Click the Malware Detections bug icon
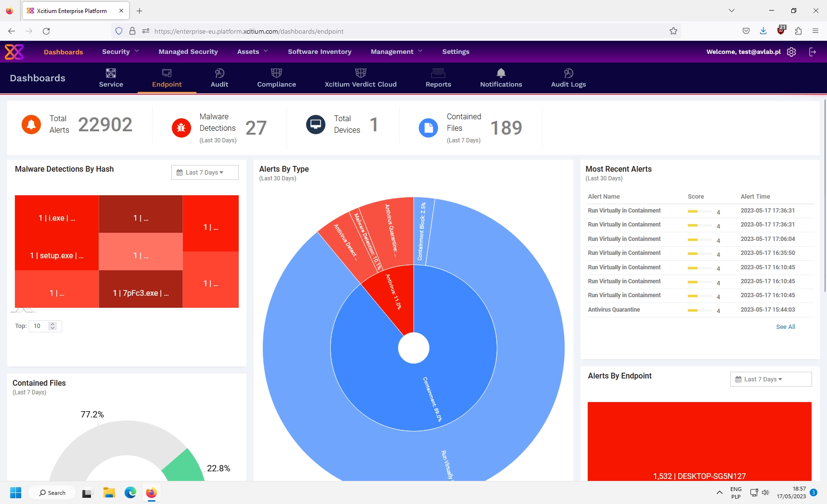 [181, 127]
